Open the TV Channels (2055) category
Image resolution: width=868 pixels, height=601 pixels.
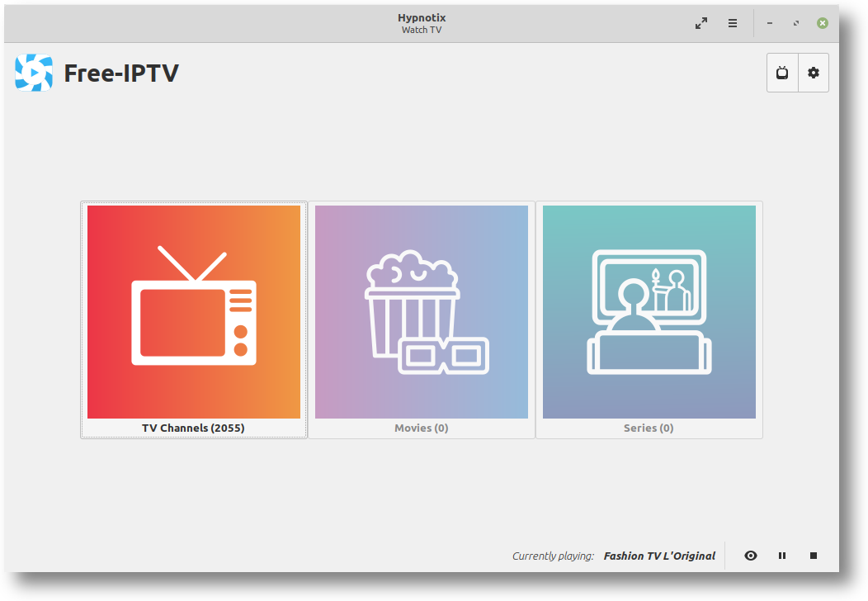pyautogui.click(x=194, y=320)
